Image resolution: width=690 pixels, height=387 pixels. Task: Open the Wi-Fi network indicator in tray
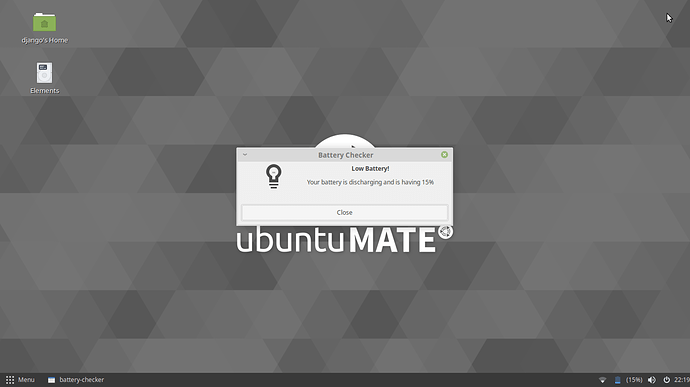pyautogui.click(x=602, y=380)
